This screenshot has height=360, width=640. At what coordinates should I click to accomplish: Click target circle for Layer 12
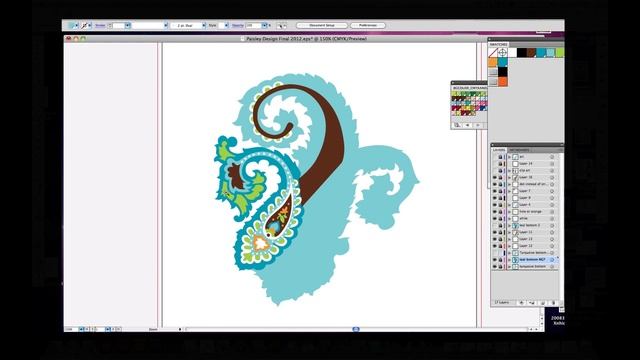coord(552,246)
